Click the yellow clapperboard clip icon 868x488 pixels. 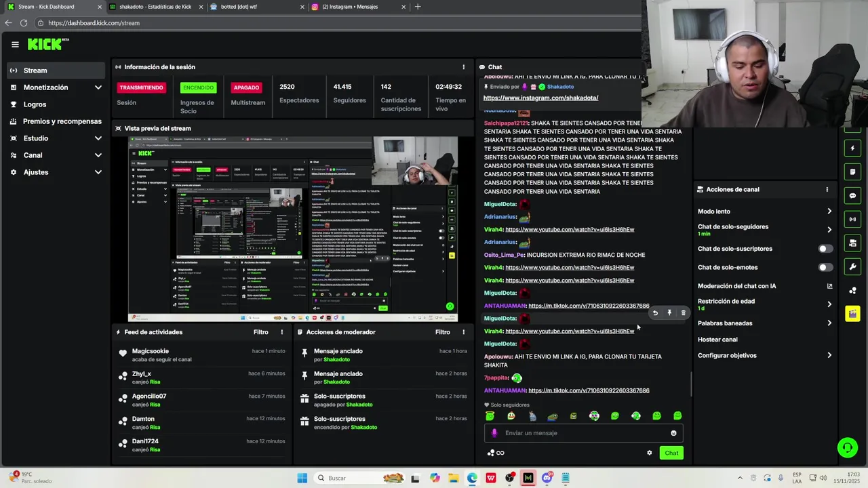point(852,314)
